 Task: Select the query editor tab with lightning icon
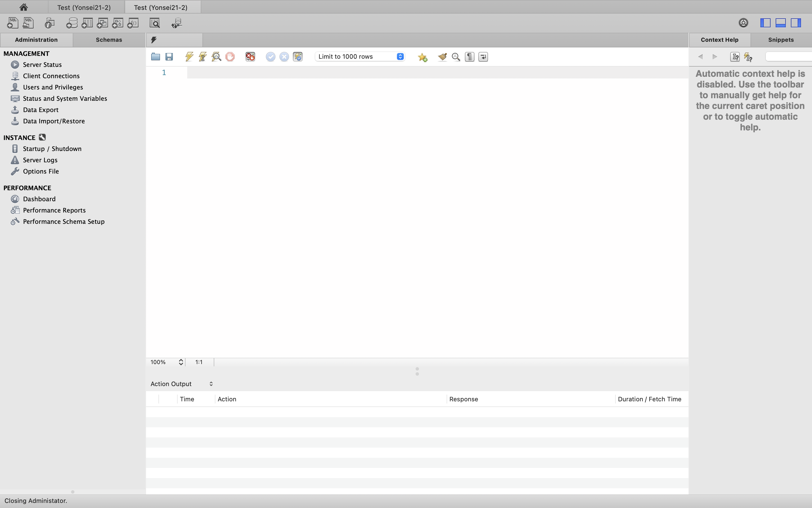[x=174, y=40]
